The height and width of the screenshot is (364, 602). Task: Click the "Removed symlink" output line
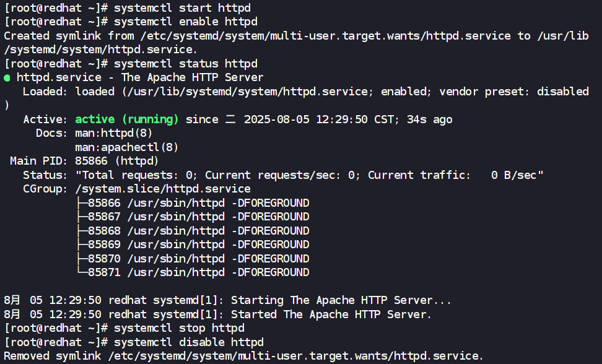[x=243, y=356]
